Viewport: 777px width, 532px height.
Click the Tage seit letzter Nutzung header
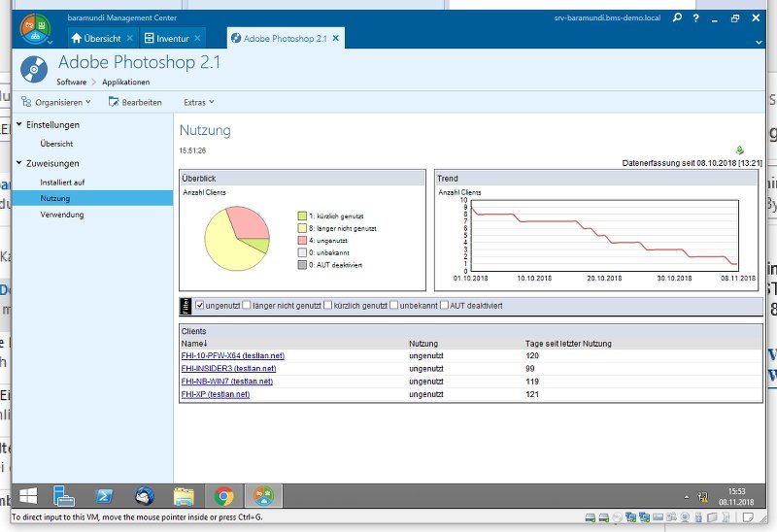point(568,344)
